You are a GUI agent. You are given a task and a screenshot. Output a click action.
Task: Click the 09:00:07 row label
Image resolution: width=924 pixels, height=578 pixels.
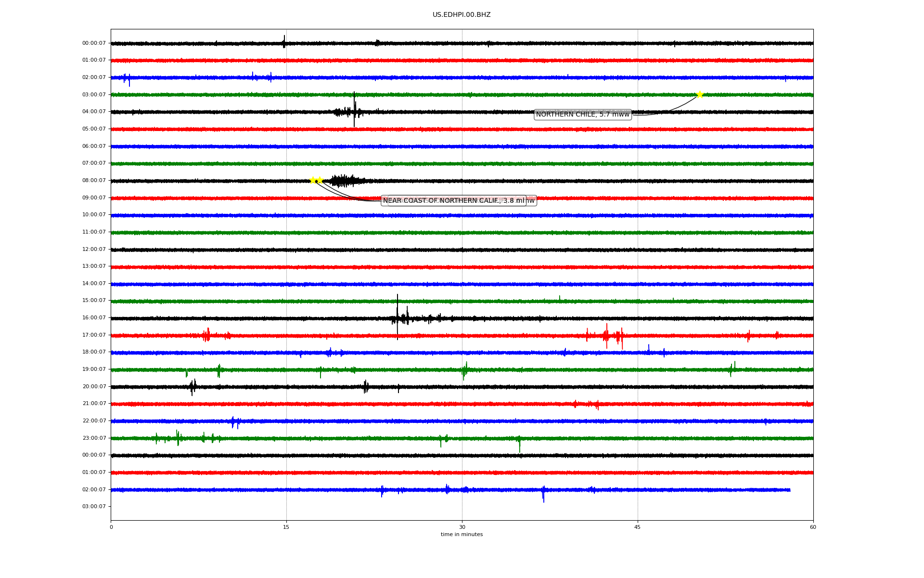[x=94, y=198]
